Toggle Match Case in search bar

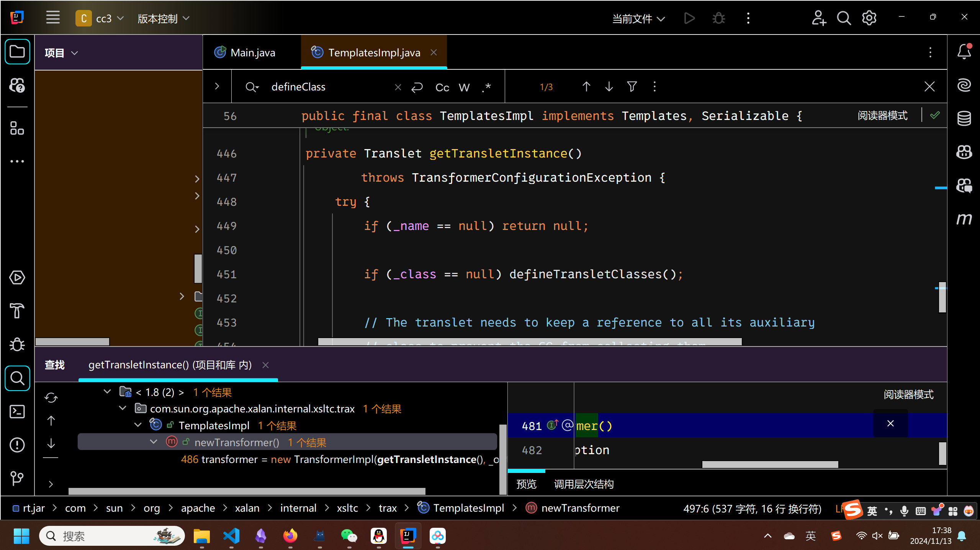[x=442, y=87]
